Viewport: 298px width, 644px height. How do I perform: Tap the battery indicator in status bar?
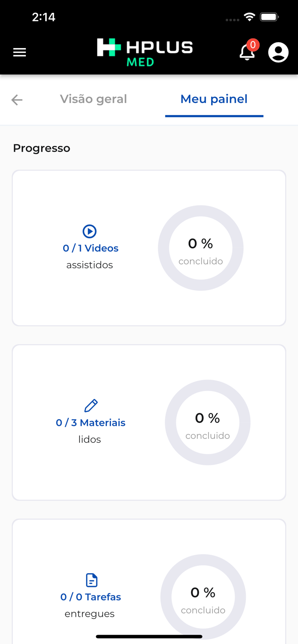270,17
